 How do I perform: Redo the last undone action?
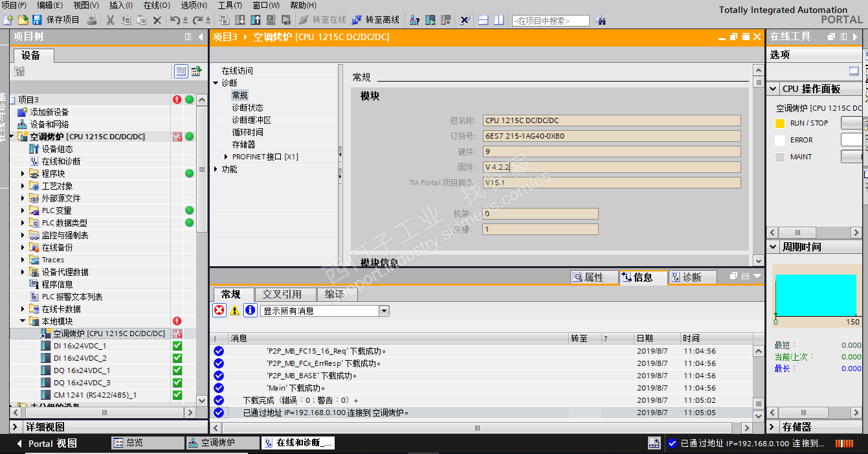point(197,20)
